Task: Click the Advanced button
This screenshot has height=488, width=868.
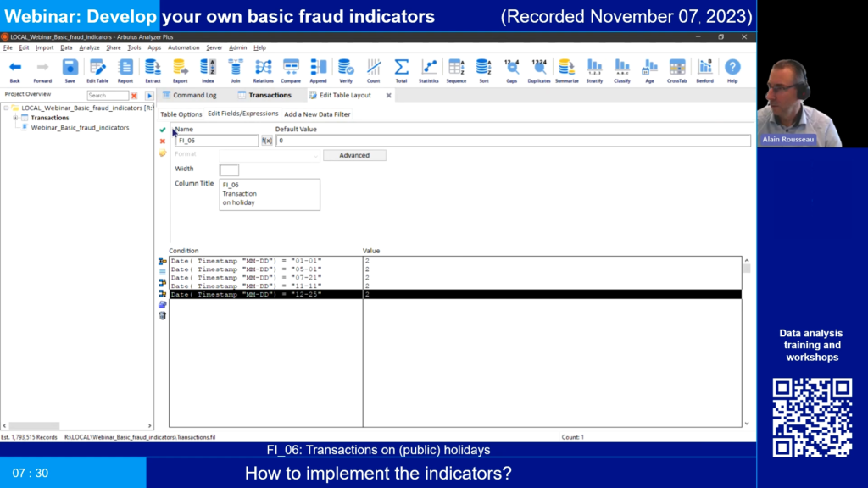Action: point(354,155)
